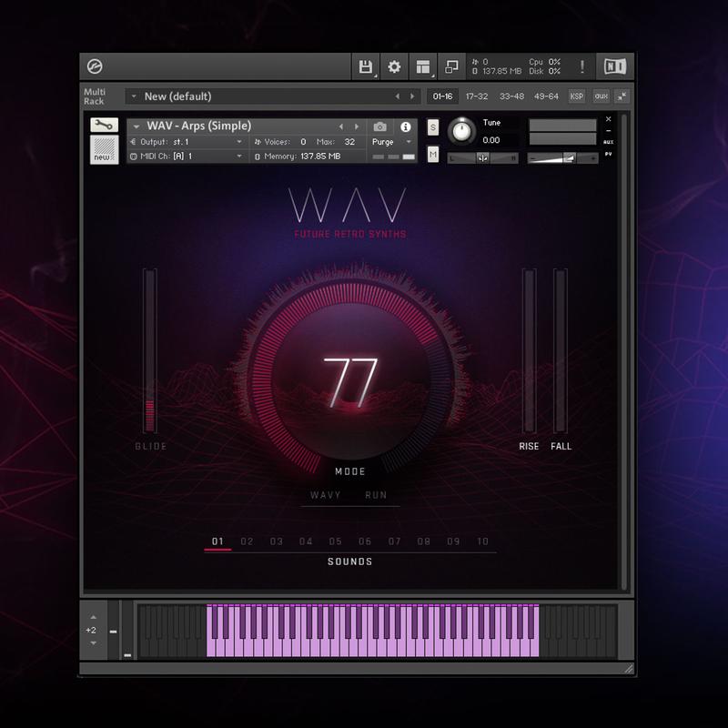Switch to rack page 49-64

546,96
